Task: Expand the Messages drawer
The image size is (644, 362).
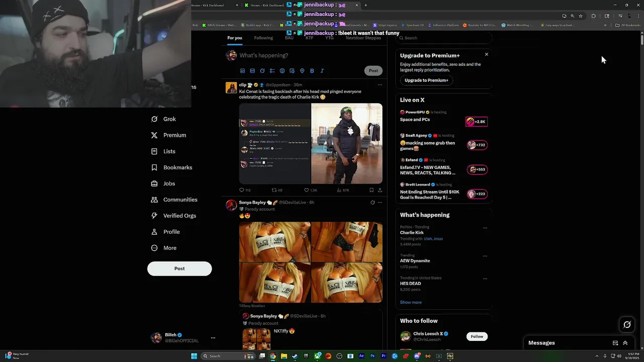Action: coord(625,343)
